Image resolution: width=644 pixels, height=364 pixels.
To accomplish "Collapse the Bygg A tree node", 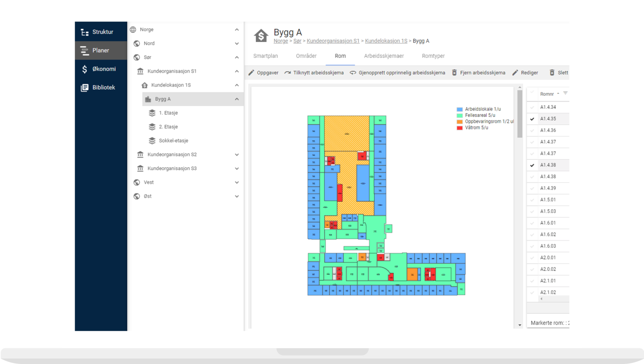I will coord(237,99).
